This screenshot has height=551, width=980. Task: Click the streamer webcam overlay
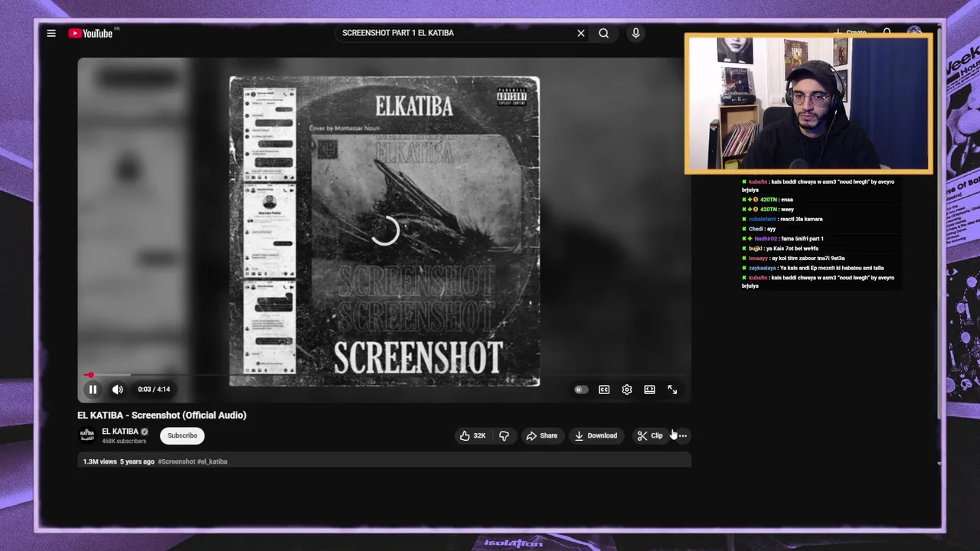coord(808,103)
